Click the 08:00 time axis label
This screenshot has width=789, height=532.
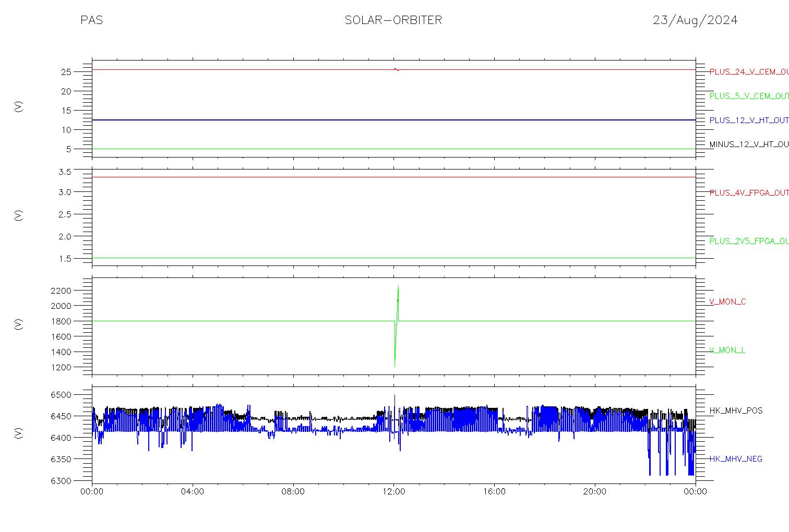pyautogui.click(x=293, y=492)
